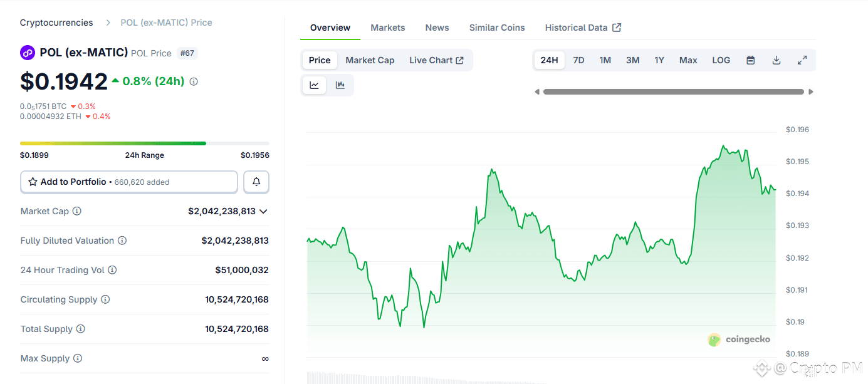Open the Markets tab
This screenshot has height=384, width=868.
pos(388,28)
